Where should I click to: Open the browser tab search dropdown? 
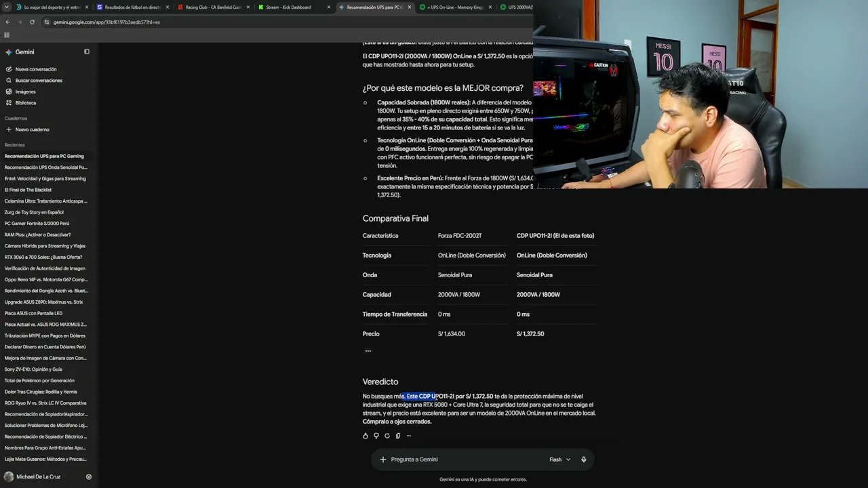click(7, 7)
